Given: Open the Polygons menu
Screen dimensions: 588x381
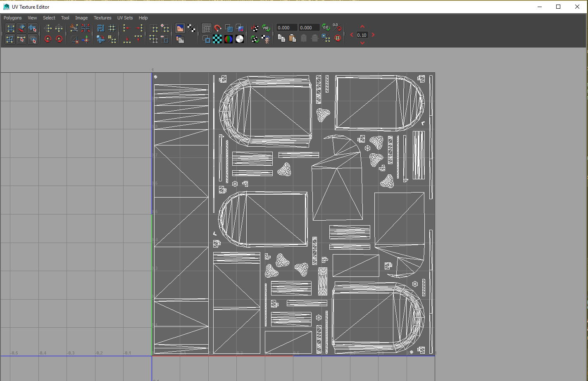Looking at the screenshot, I should click(13, 18).
